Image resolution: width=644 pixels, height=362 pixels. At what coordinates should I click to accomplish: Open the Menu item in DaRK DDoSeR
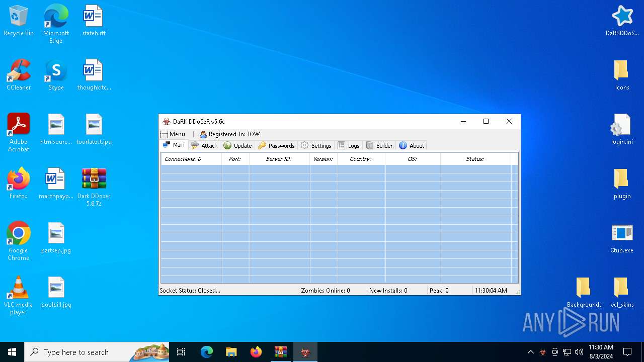point(173,134)
